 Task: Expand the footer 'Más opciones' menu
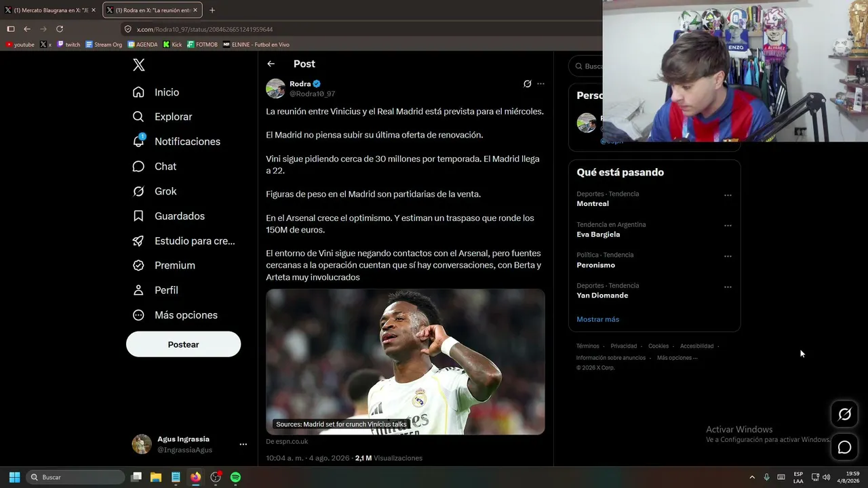[x=677, y=358]
